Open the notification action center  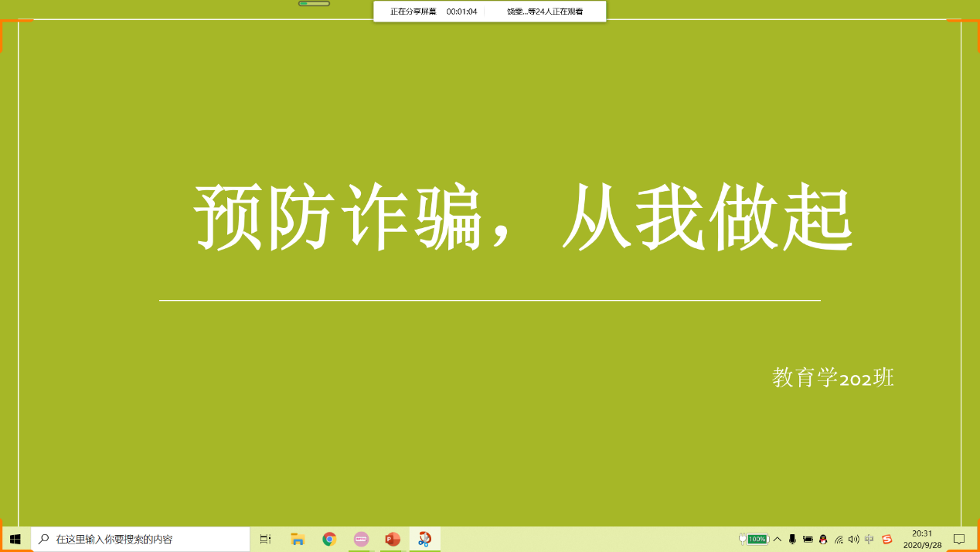point(959,539)
